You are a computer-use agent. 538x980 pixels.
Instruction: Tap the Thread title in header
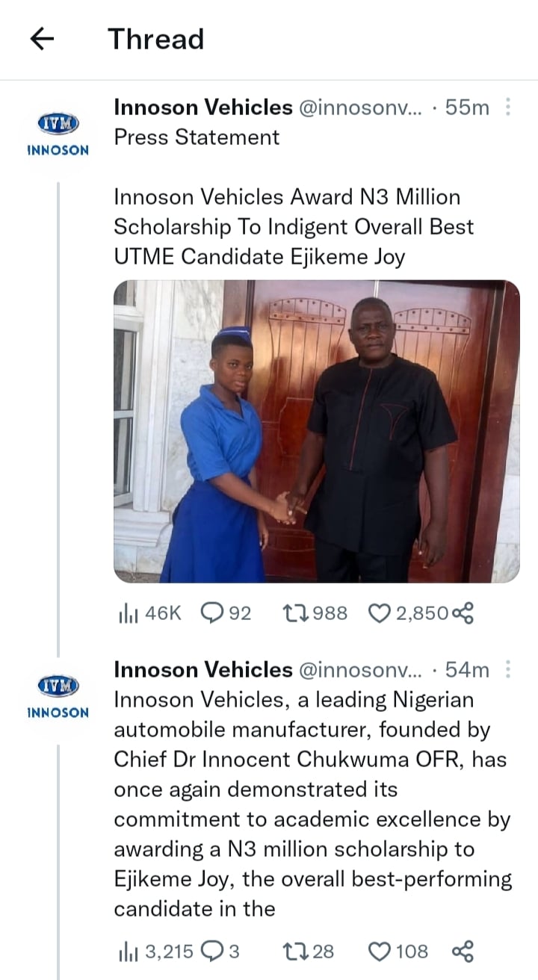tap(155, 39)
